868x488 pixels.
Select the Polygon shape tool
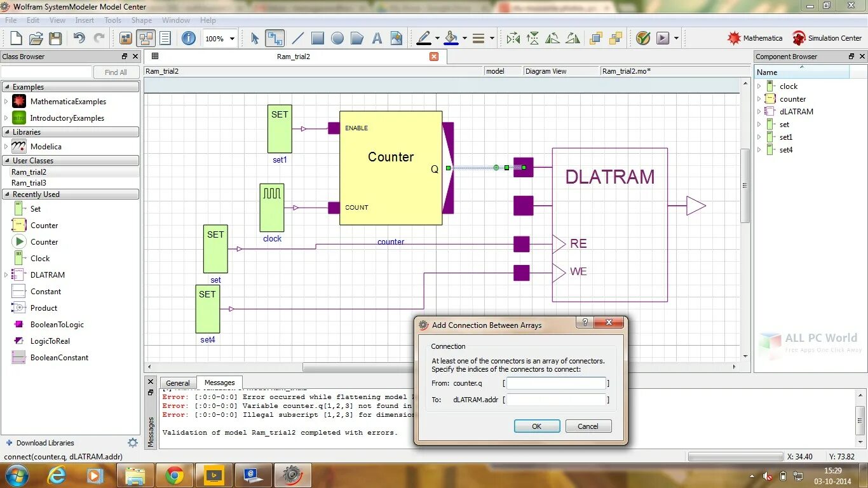(x=357, y=38)
